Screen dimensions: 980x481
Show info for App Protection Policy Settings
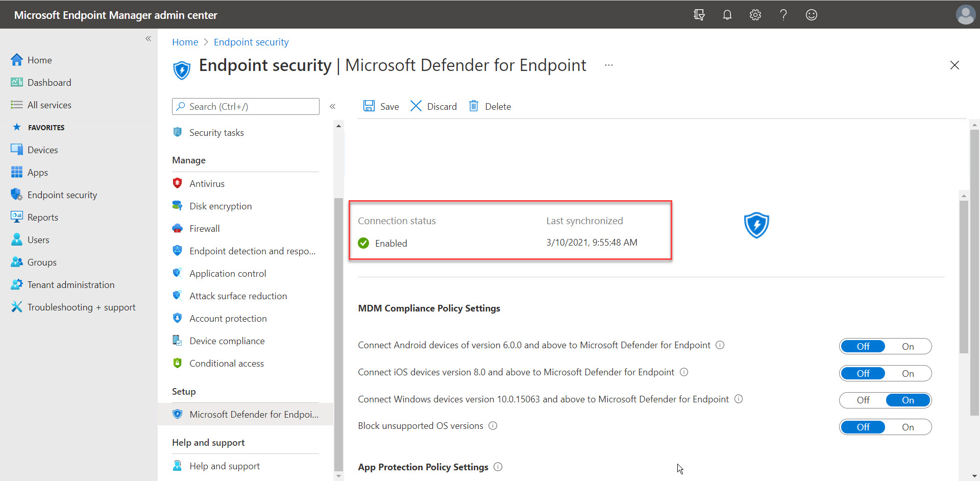498,467
